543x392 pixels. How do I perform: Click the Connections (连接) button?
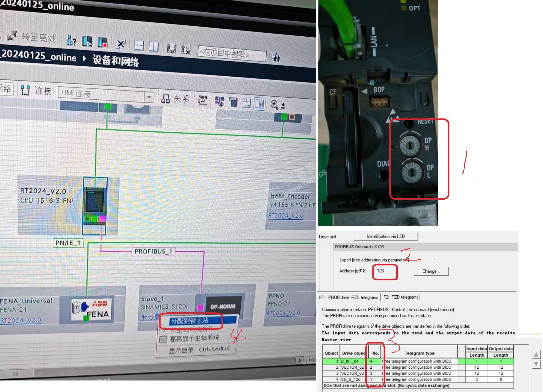(x=43, y=91)
